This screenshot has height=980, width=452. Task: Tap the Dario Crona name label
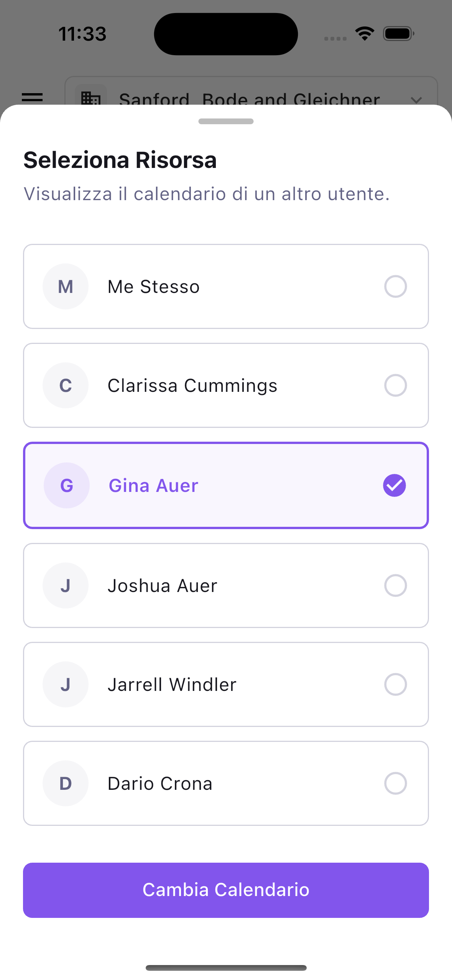[x=160, y=784]
